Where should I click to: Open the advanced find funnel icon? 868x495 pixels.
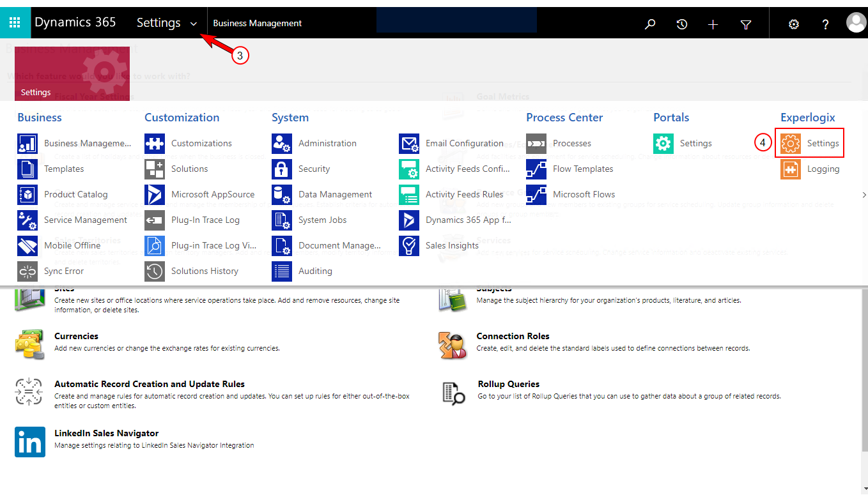pyautogui.click(x=745, y=24)
